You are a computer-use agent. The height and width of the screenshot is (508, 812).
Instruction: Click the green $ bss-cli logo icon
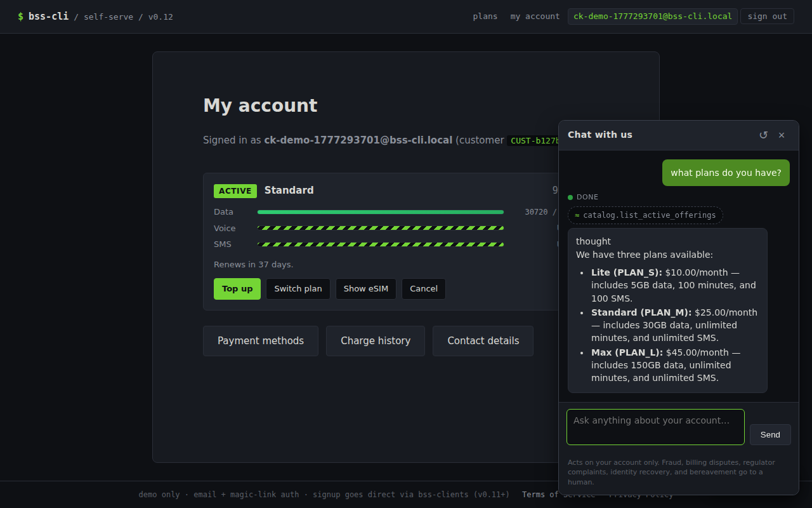(x=20, y=16)
